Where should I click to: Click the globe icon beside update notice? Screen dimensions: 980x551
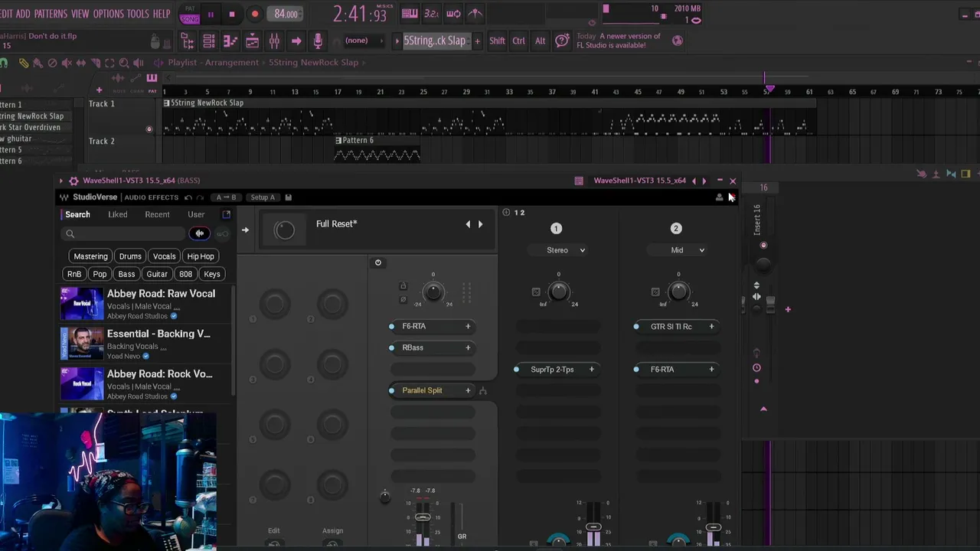(677, 41)
